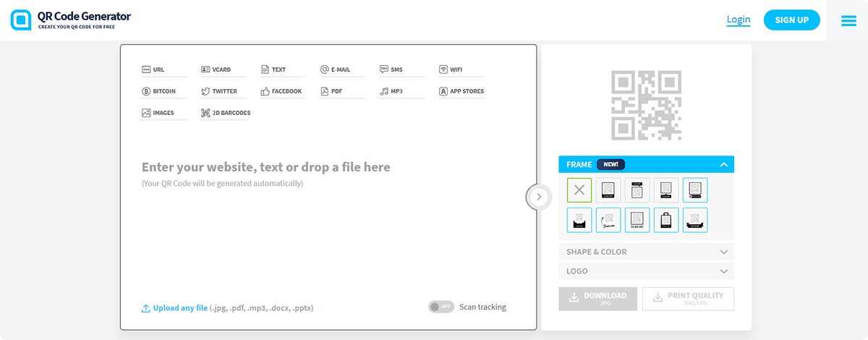868x340 pixels.
Task: Click the round arrow next-step button
Action: (539, 196)
